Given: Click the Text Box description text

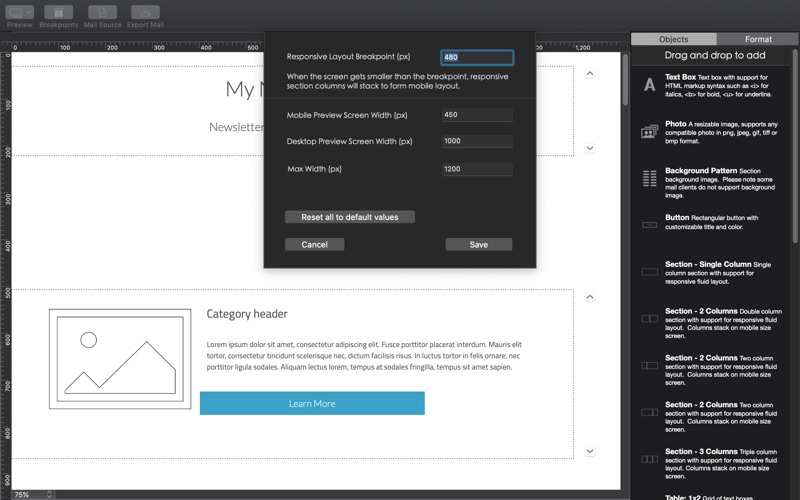Looking at the screenshot, I should (x=718, y=86).
